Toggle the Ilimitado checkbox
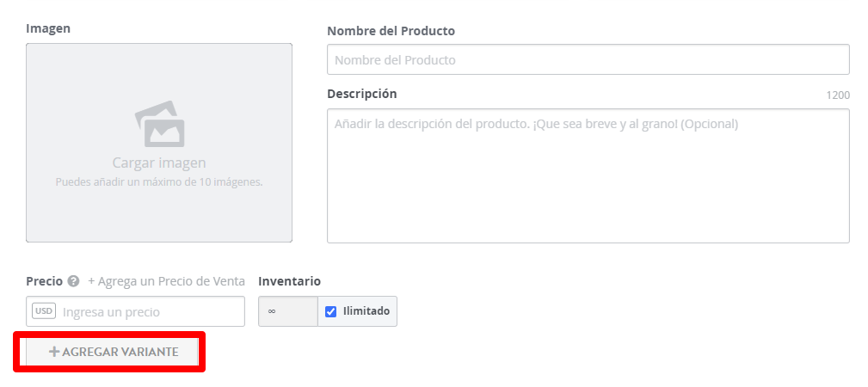The height and width of the screenshot is (387, 868). [x=331, y=311]
